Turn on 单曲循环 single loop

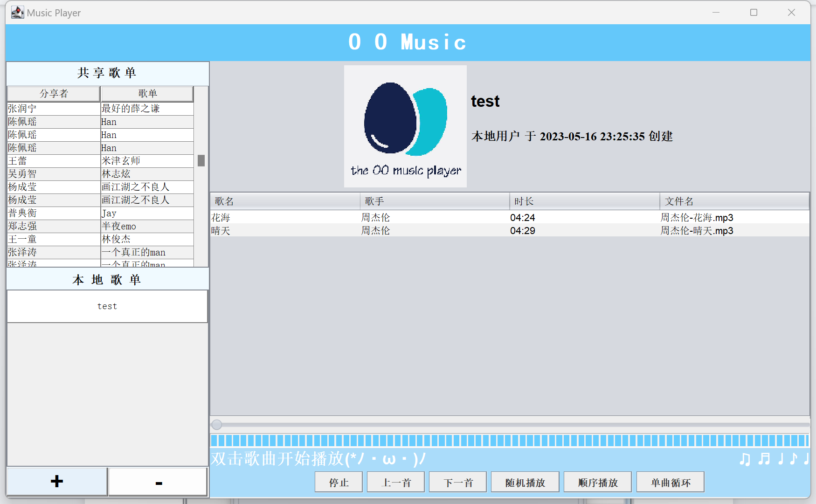click(x=670, y=483)
